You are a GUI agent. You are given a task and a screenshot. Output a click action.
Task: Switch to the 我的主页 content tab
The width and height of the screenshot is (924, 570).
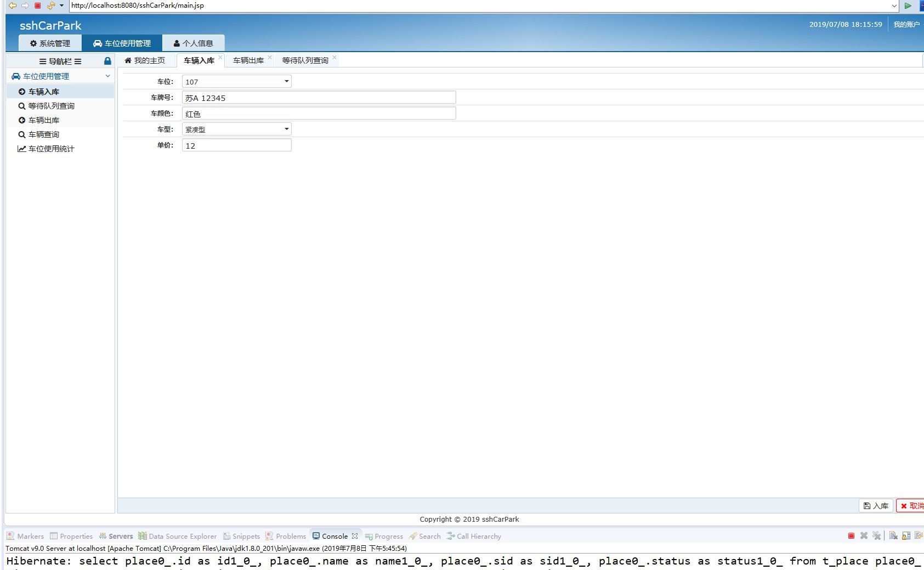pyautogui.click(x=145, y=60)
